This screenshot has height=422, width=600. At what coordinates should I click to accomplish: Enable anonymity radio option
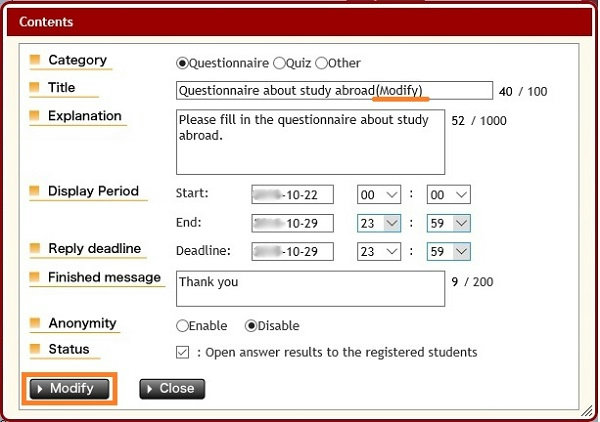pos(182,326)
